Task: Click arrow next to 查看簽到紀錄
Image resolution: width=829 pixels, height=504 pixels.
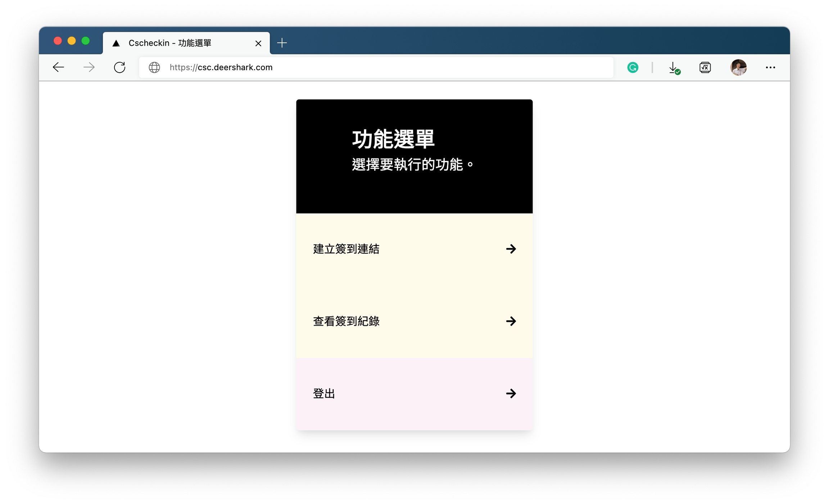Action: point(511,321)
